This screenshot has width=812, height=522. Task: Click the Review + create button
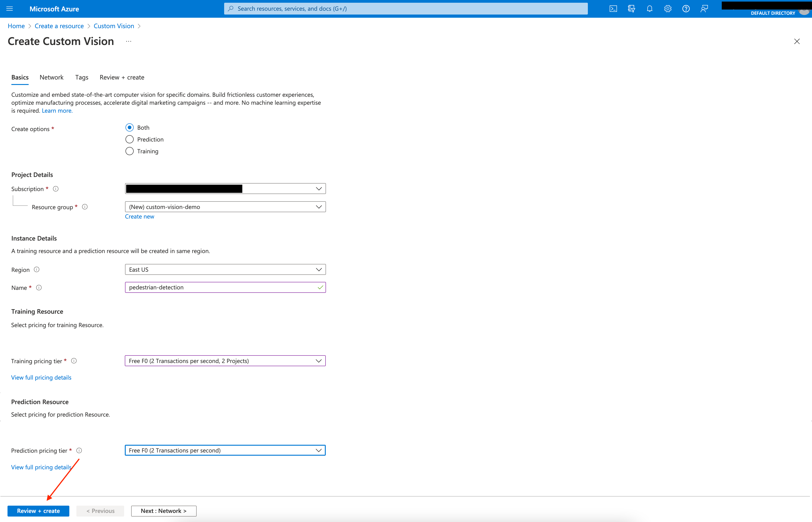tap(38, 511)
